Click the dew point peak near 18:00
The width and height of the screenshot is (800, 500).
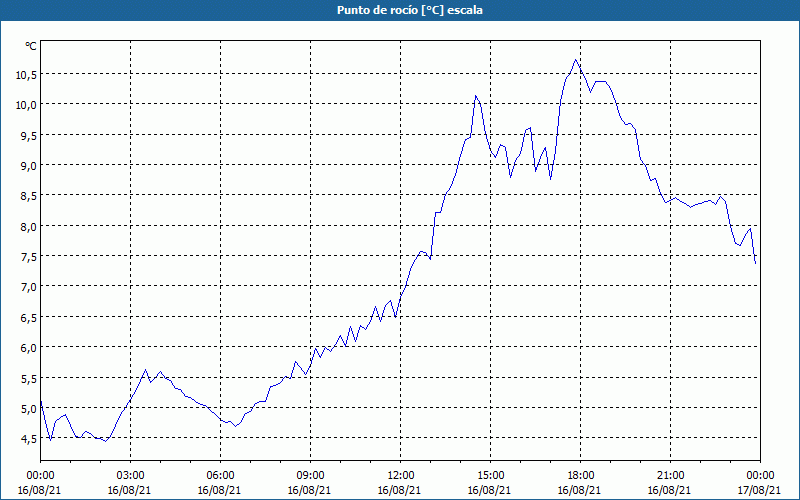(x=576, y=60)
